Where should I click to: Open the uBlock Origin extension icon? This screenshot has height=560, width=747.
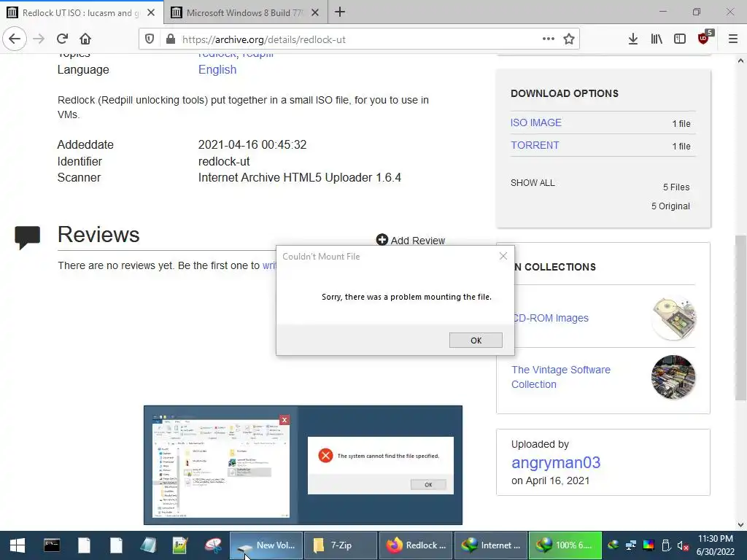click(x=704, y=38)
